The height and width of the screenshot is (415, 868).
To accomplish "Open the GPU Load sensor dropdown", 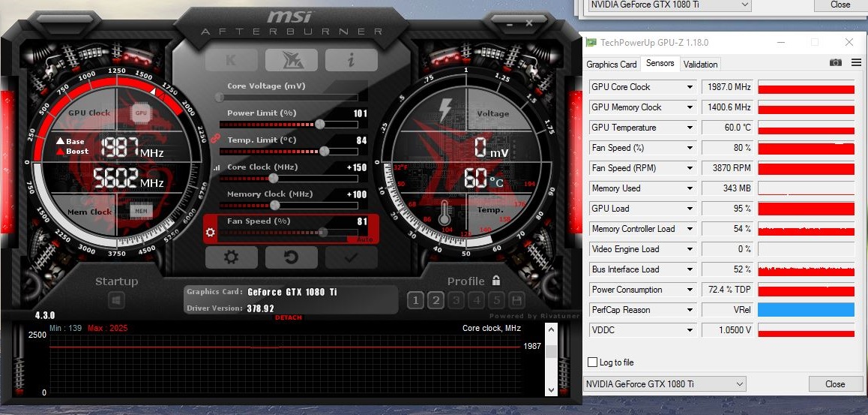I will pos(690,209).
